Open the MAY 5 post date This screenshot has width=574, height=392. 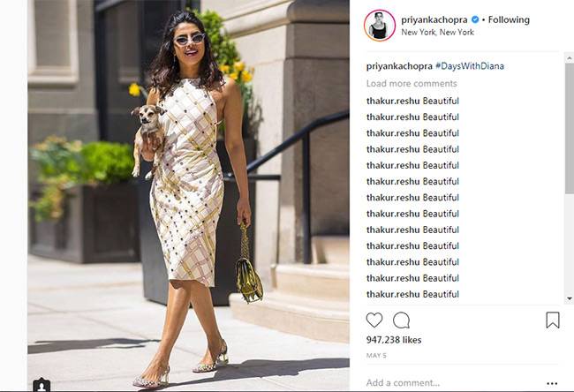coord(376,356)
